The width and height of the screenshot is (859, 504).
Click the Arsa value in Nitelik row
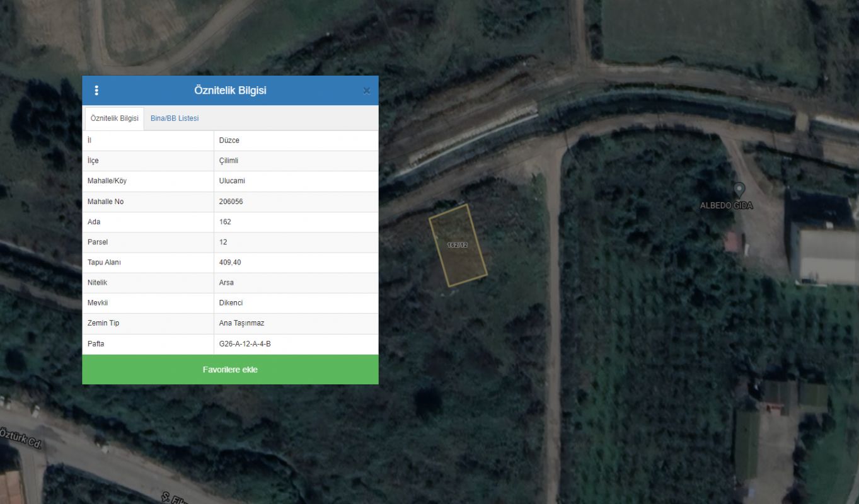click(226, 282)
